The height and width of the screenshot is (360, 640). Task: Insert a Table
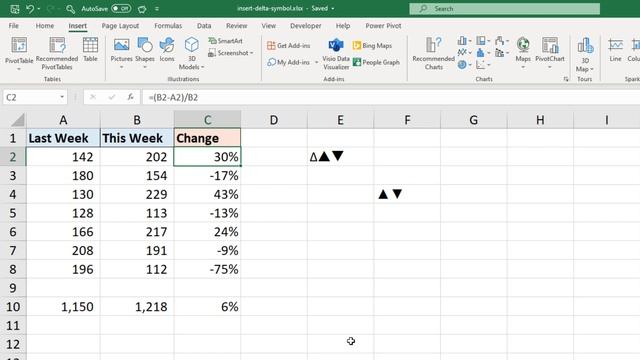90,50
